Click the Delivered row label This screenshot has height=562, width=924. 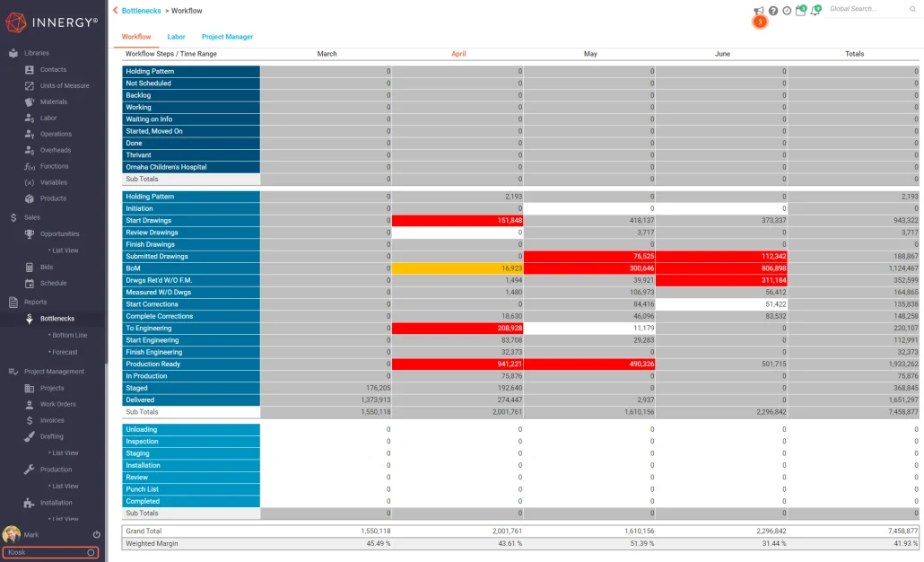point(191,400)
